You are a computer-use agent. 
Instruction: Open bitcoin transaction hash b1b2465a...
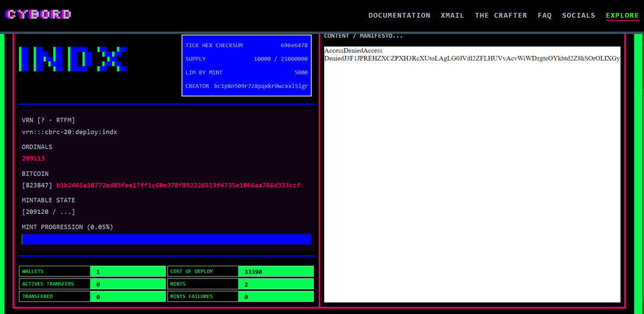pyautogui.click(x=178, y=185)
